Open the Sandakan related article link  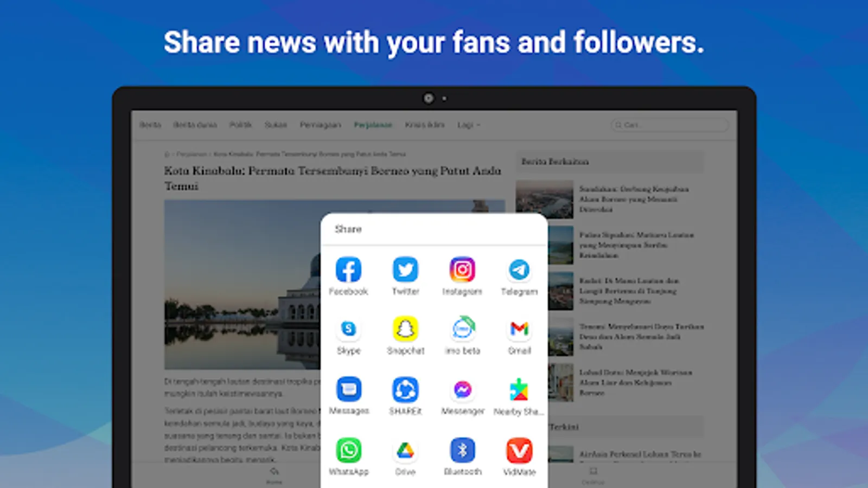634,199
